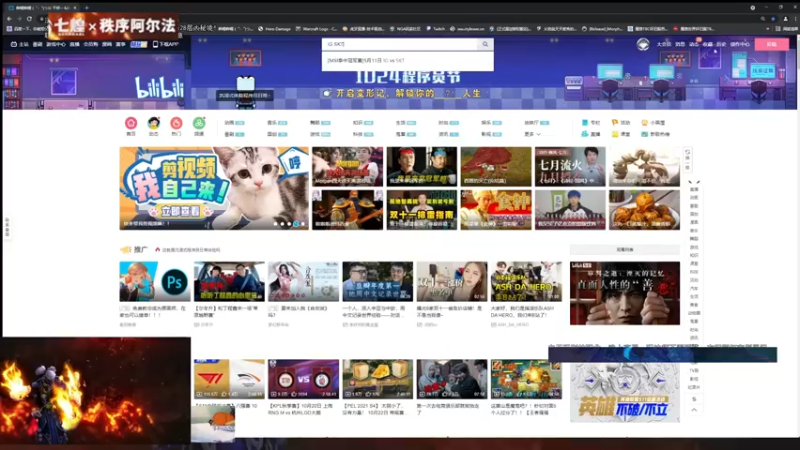Click the pink 投稿 upload button
This screenshot has height=450, width=800.
tap(771, 44)
